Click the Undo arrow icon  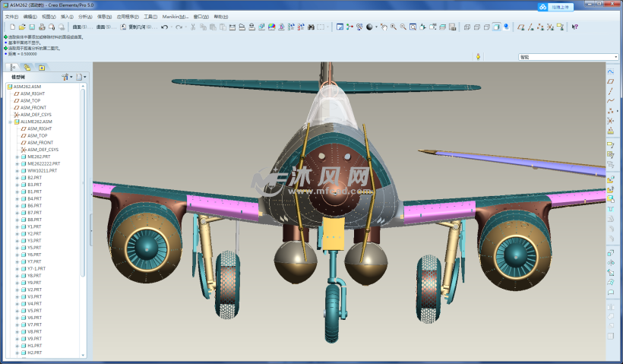pyautogui.click(x=165, y=27)
